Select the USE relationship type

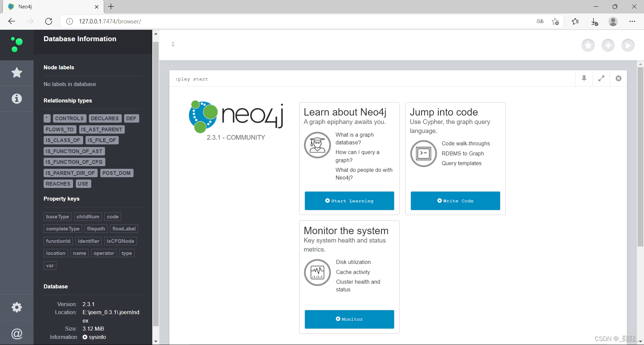(83, 184)
